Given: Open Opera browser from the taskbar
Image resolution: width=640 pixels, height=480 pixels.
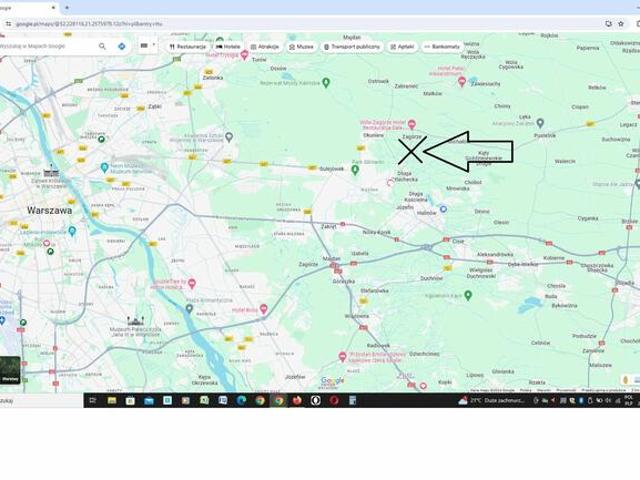Looking at the screenshot, I should (x=334, y=401).
